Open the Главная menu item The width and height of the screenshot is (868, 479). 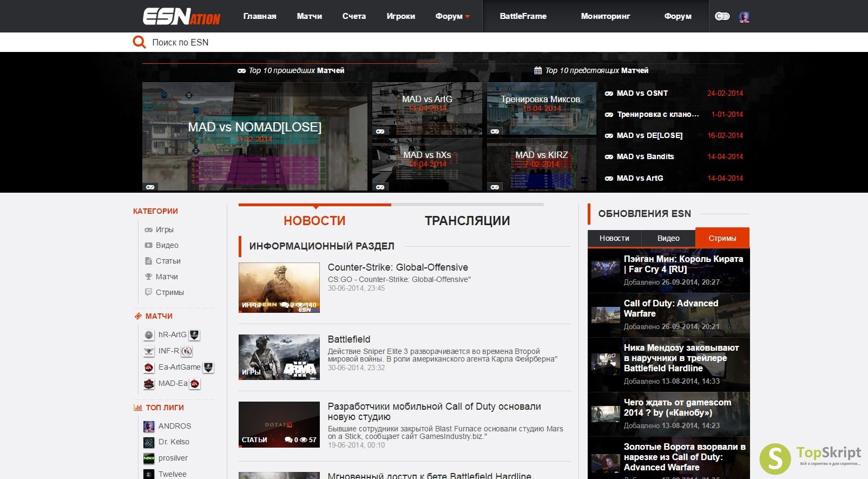(260, 16)
